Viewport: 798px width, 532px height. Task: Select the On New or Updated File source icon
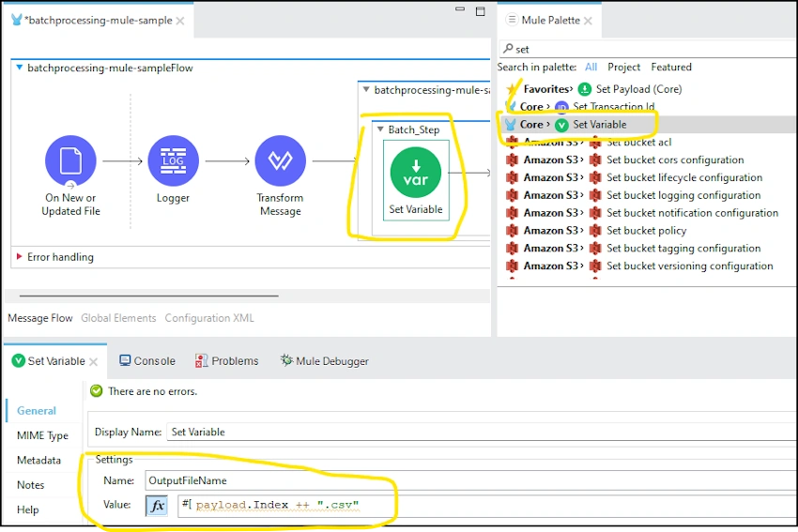tap(70, 160)
